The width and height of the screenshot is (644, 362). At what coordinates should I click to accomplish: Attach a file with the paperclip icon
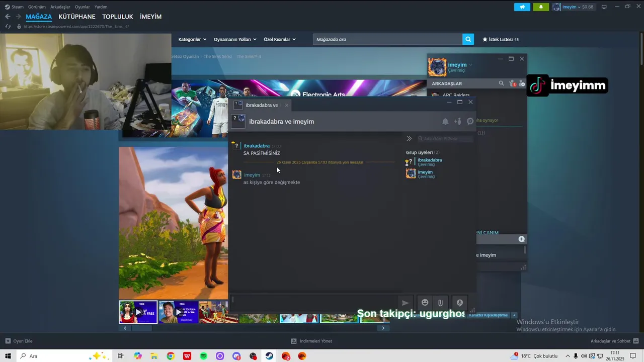tap(440, 303)
